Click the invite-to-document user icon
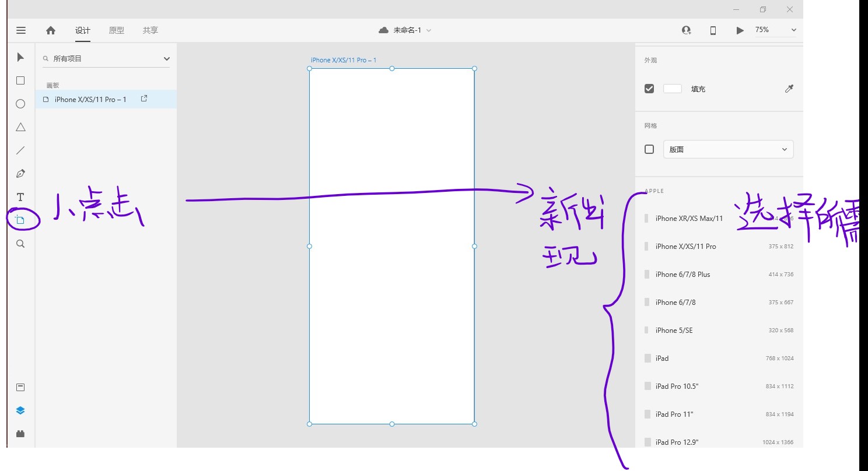868x471 pixels. (x=687, y=30)
